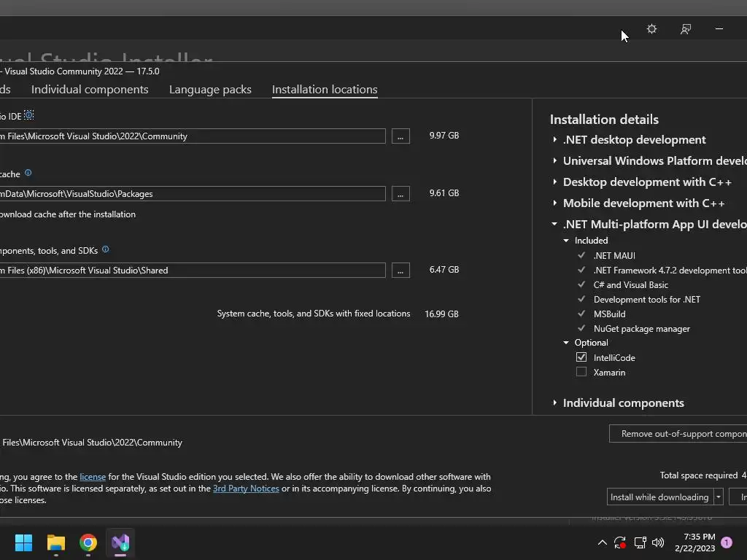Open notification badge in taskbar
The image size is (747, 560).
click(727, 542)
